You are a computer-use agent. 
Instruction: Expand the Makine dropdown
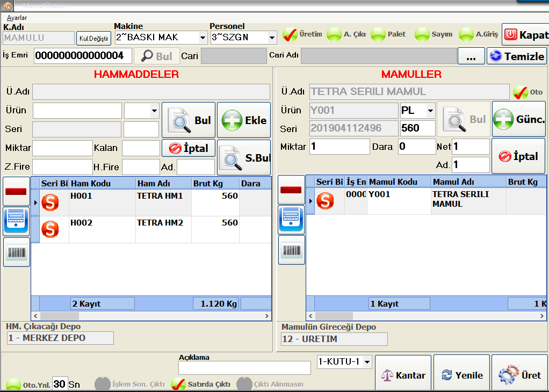pyautogui.click(x=203, y=38)
